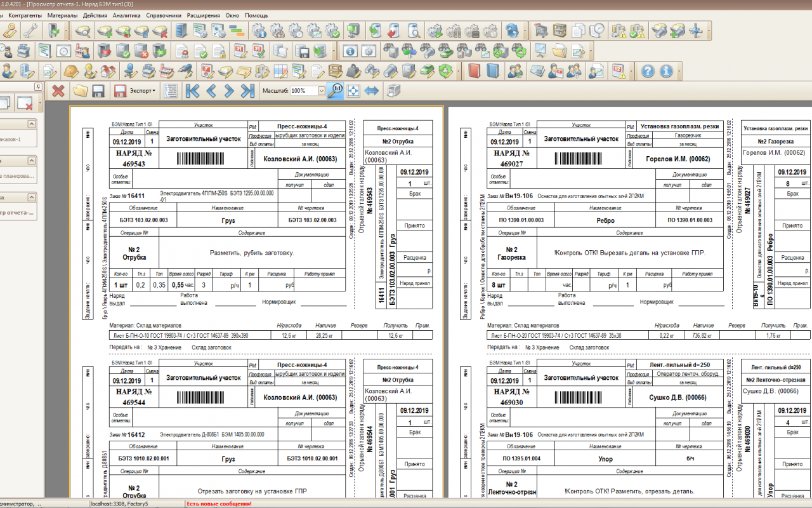Expand the shopping cart toolbar overflow arrow
The width and height of the screenshot is (812, 508).
[x=709, y=30]
